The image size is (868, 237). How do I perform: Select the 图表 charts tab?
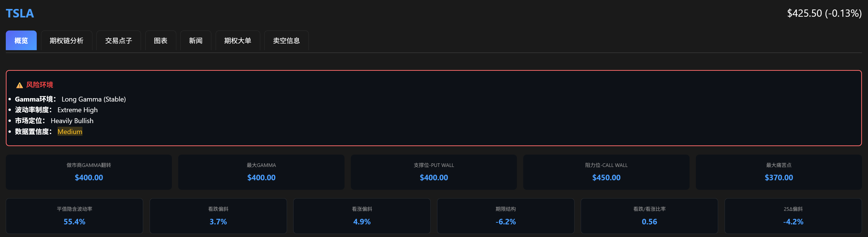pyautogui.click(x=161, y=40)
